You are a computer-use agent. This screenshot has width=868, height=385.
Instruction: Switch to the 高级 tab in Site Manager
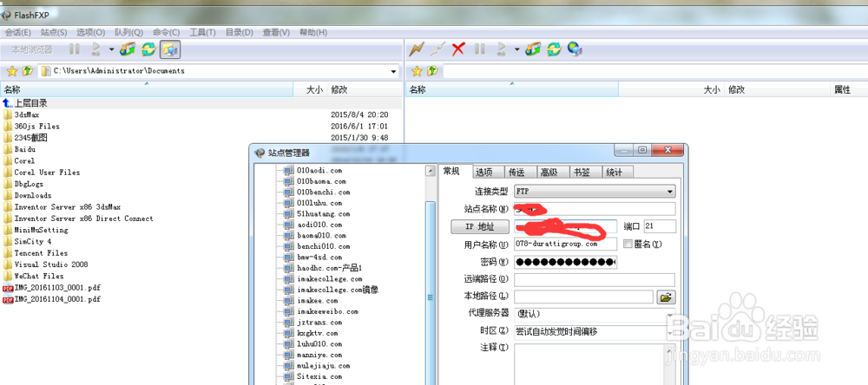tap(552, 173)
